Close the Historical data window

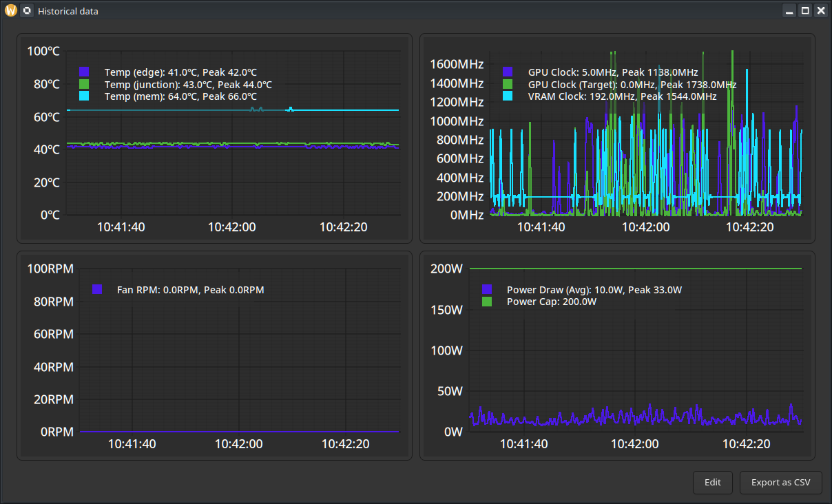pyautogui.click(x=820, y=10)
